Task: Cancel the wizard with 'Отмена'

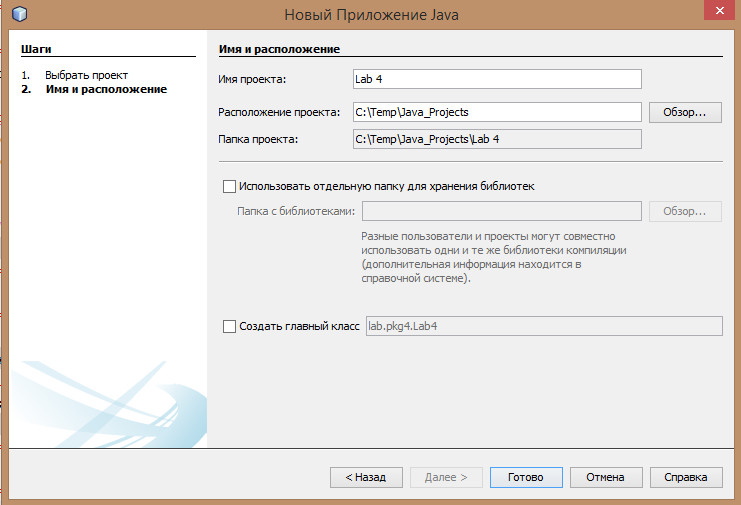Action: (x=606, y=477)
